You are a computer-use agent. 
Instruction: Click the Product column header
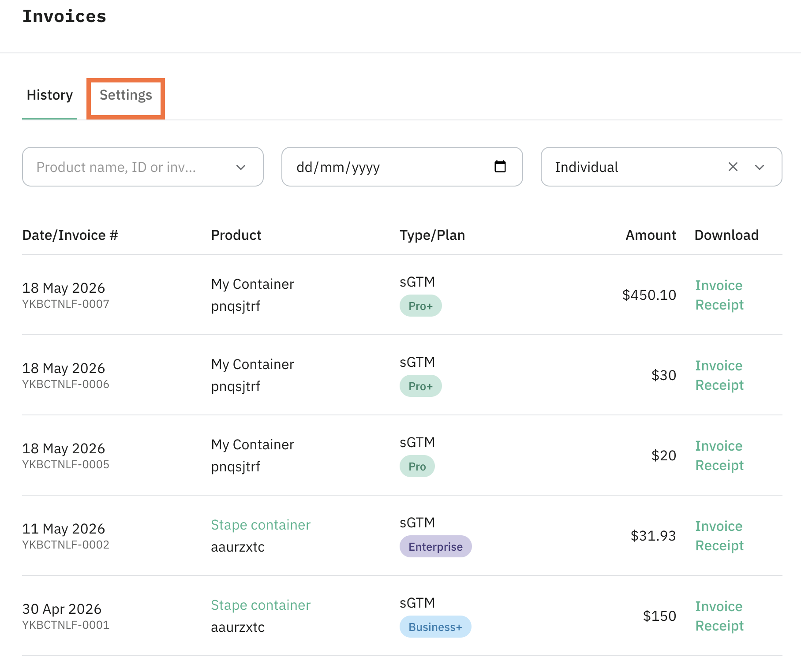pyautogui.click(x=236, y=235)
